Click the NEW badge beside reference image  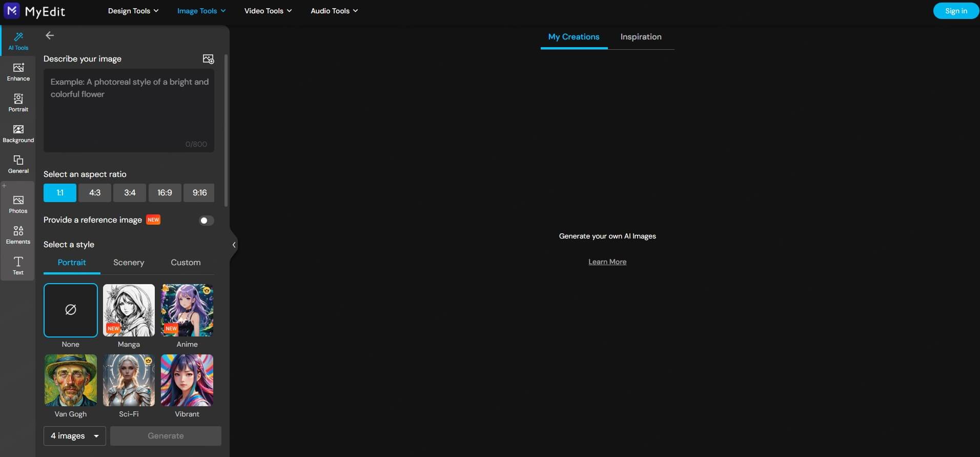[x=153, y=220]
